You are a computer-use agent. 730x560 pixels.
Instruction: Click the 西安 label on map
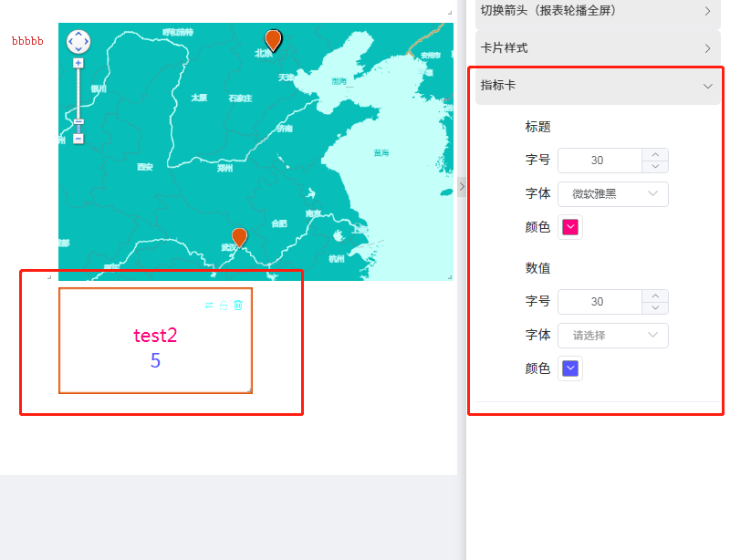(x=145, y=167)
